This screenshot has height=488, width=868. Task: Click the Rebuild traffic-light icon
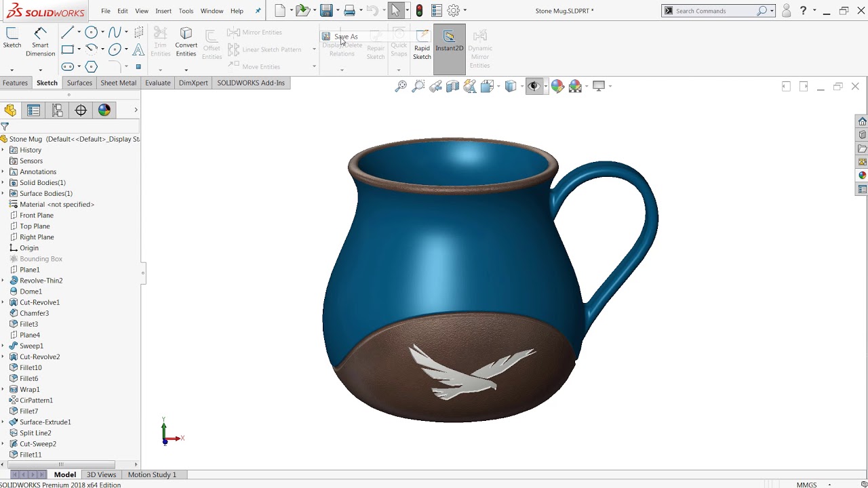(x=420, y=10)
